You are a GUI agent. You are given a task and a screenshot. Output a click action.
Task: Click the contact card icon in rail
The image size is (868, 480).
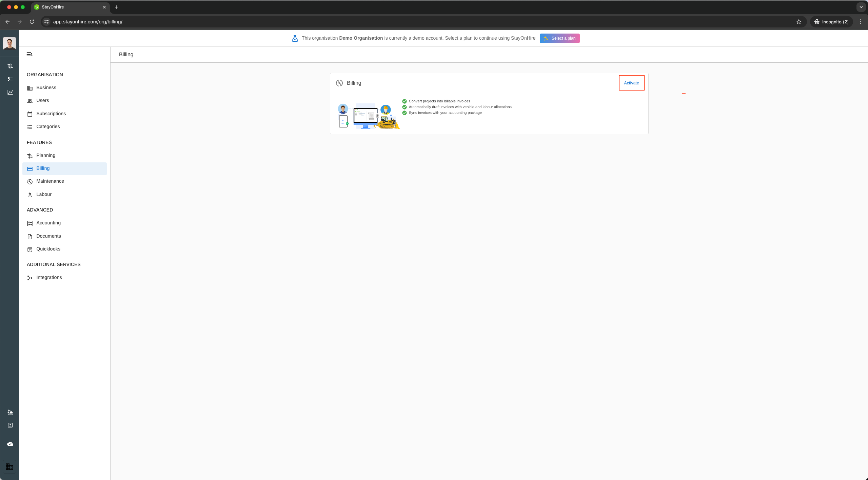click(10, 425)
